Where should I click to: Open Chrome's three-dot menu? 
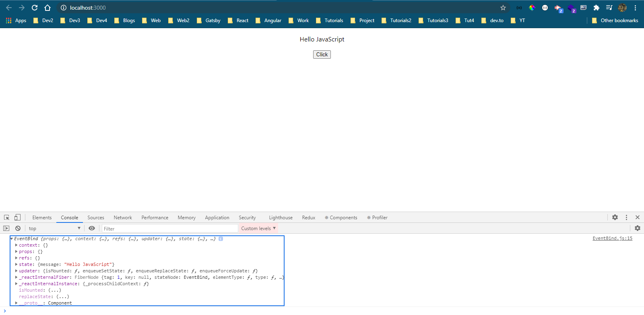pyautogui.click(x=636, y=8)
